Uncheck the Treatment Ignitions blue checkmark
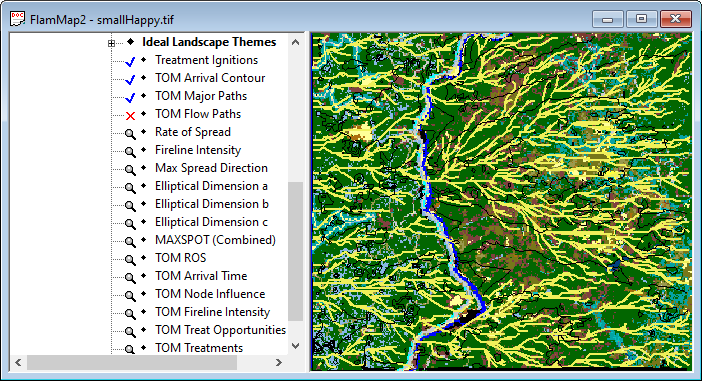Viewport: 702px width, 381px height. (x=130, y=61)
